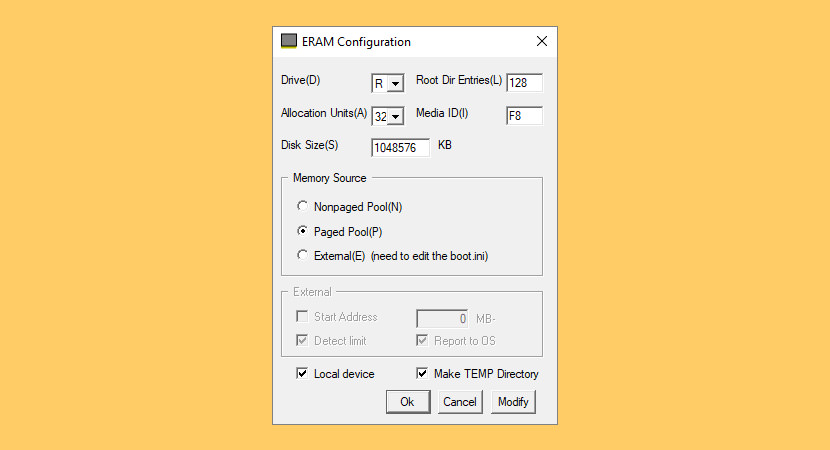Image resolution: width=830 pixels, height=450 pixels.
Task: Disable the Local device checkbox
Action: click(x=302, y=374)
